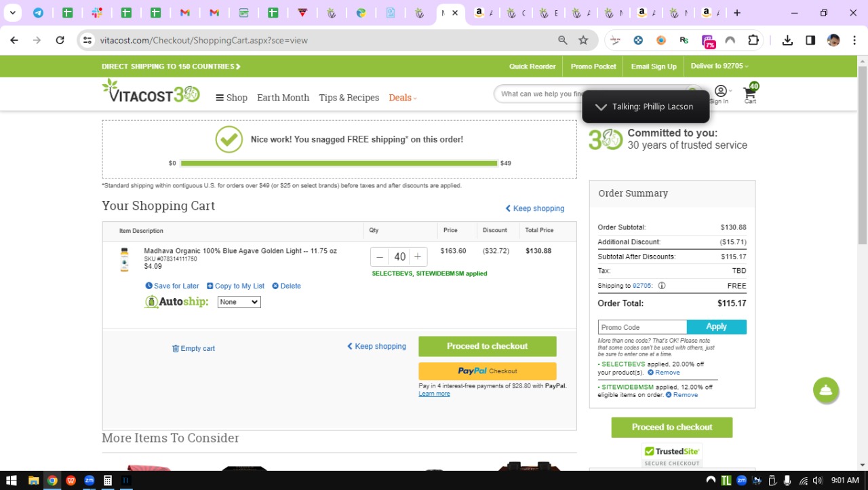The width and height of the screenshot is (868, 490).
Task: Click Keep shopping beside Proceed to checkout
Action: coord(376,346)
